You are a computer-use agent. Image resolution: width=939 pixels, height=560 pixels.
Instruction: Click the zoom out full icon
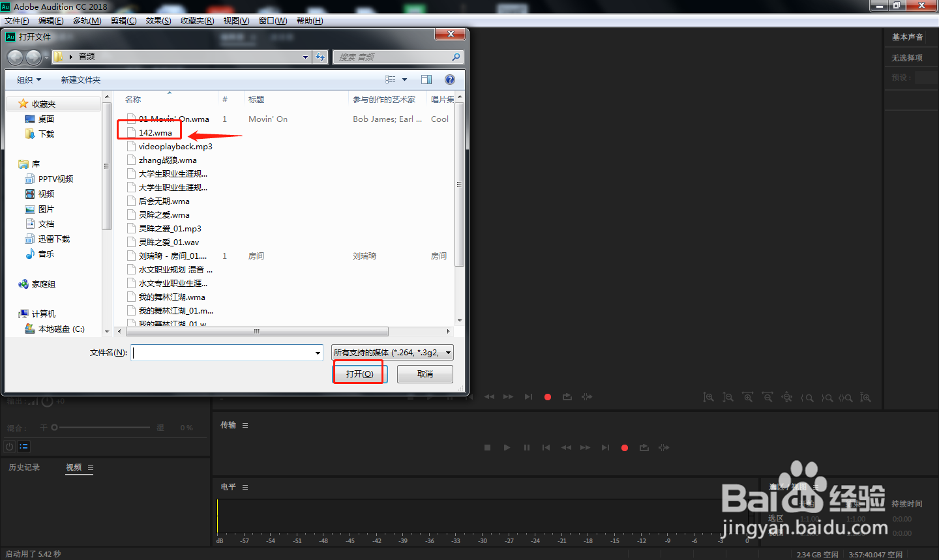pos(787,397)
